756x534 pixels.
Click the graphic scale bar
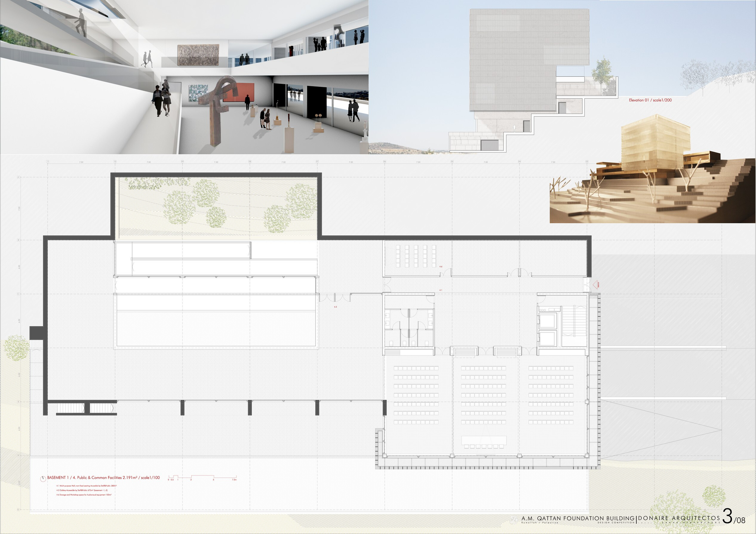pos(202,477)
